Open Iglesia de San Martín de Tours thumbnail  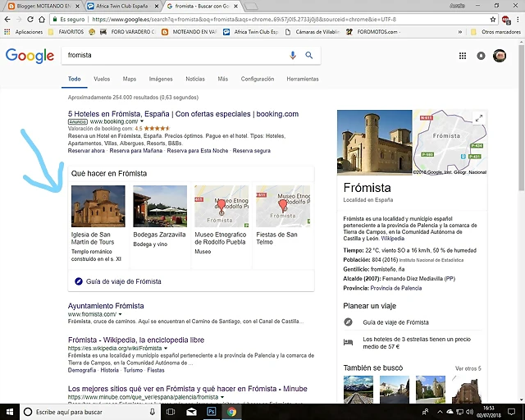click(98, 207)
